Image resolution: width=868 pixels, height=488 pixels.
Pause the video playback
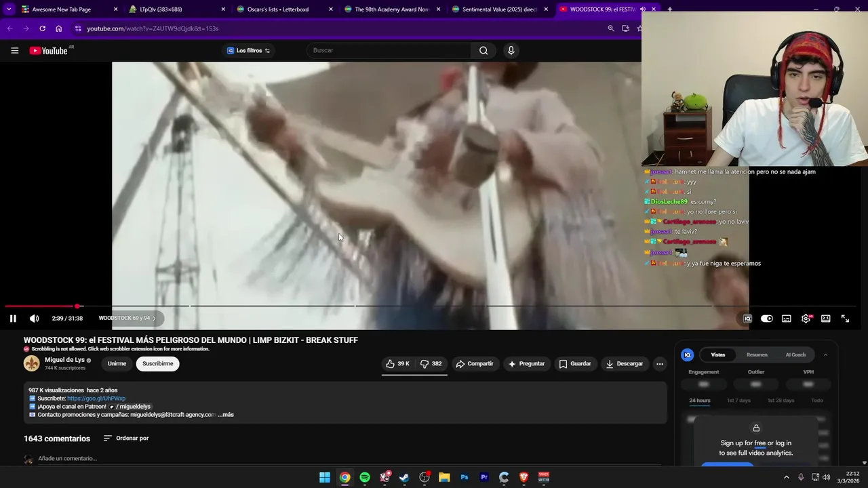[13, 319]
